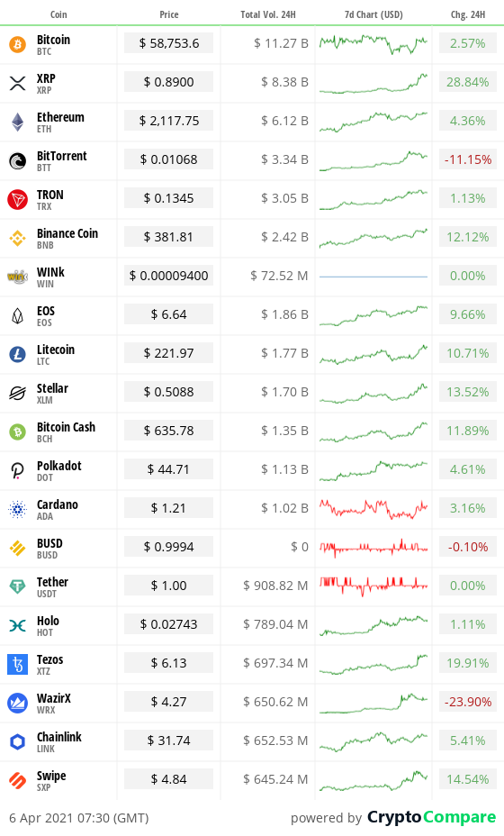Sort by Chg. 24H column header

pos(468,14)
